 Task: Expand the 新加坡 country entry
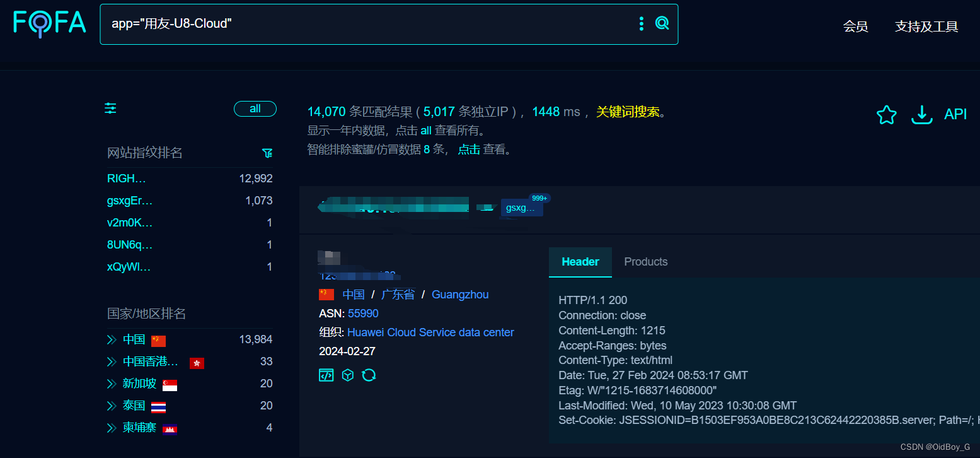112,384
